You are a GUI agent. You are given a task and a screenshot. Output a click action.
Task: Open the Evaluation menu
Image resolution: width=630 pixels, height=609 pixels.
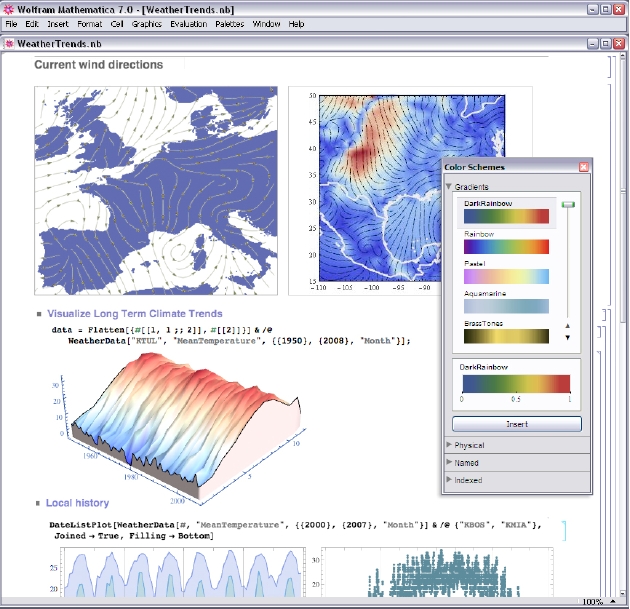pyautogui.click(x=188, y=24)
